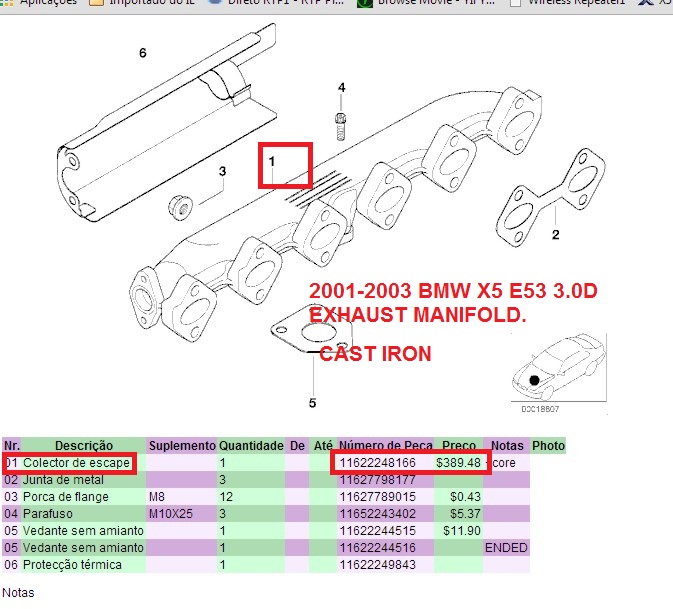Viewport: 673px width, 609px height.
Task: Select 'Colector de escape' description in table
Action: 75,464
